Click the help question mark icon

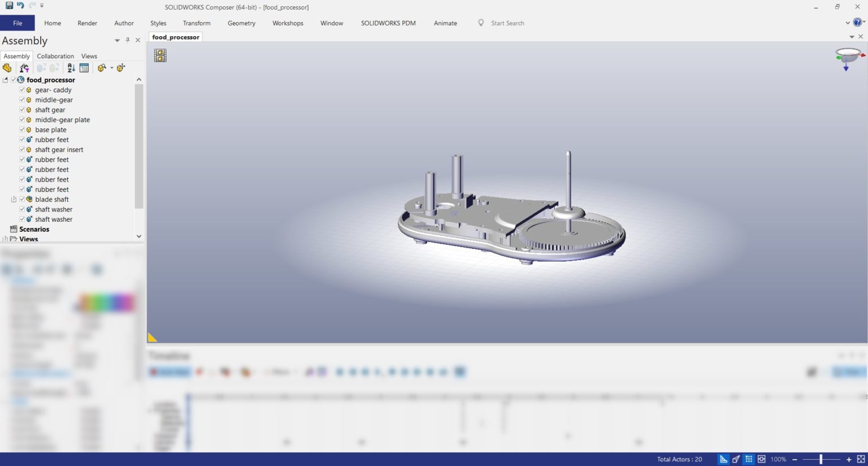(857, 23)
